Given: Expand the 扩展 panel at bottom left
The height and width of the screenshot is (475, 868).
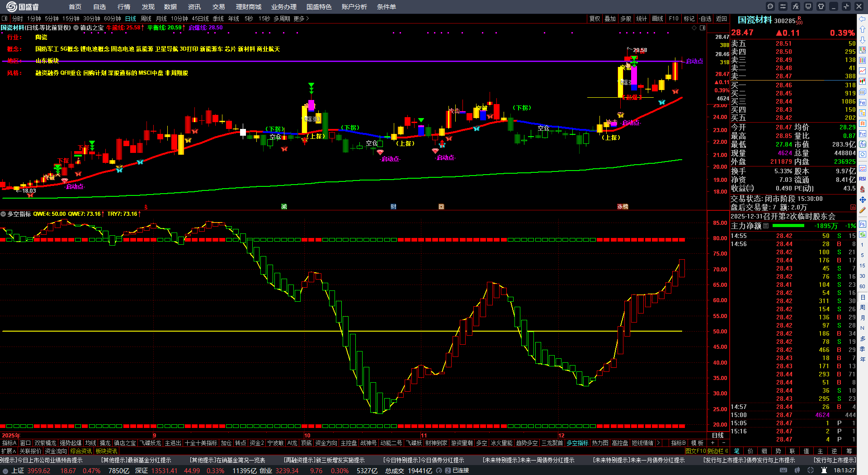Looking at the screenshot, I should (x=9, y=451).
